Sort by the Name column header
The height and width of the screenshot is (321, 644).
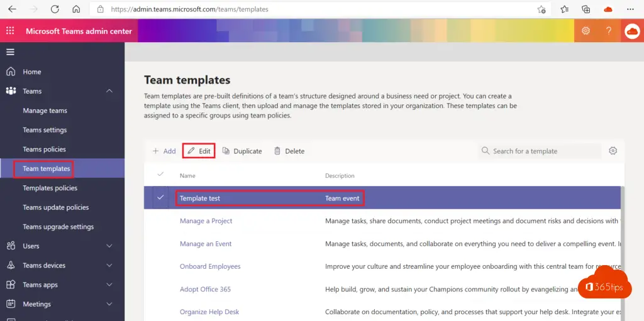pyautogui.click(x=187, y=176)
